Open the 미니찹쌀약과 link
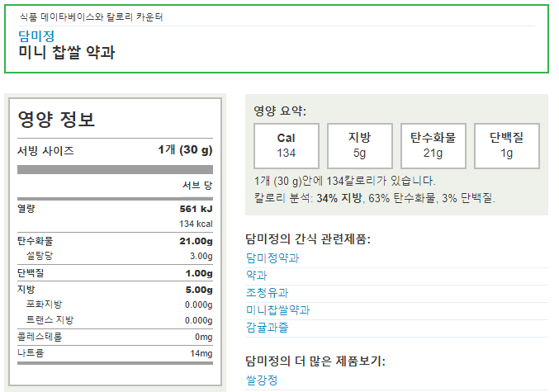 pos(277,309)
